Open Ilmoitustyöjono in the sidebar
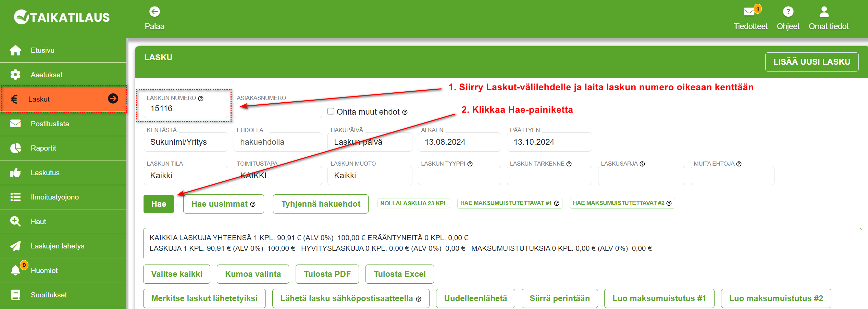Screen dimensions: 868x309 (63, 197)
